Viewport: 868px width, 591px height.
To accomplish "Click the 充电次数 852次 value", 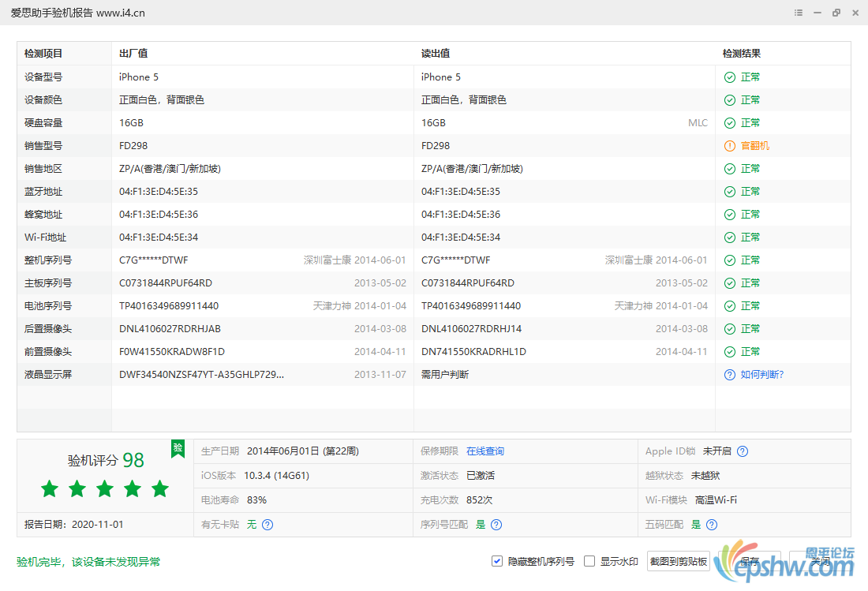I will pyautogui.click(x=479, y=499).
